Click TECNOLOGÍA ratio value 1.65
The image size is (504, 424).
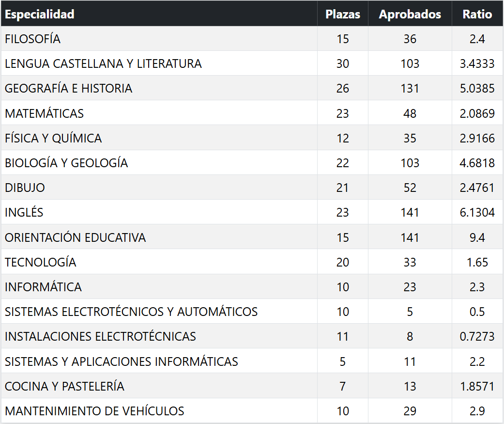477,262
